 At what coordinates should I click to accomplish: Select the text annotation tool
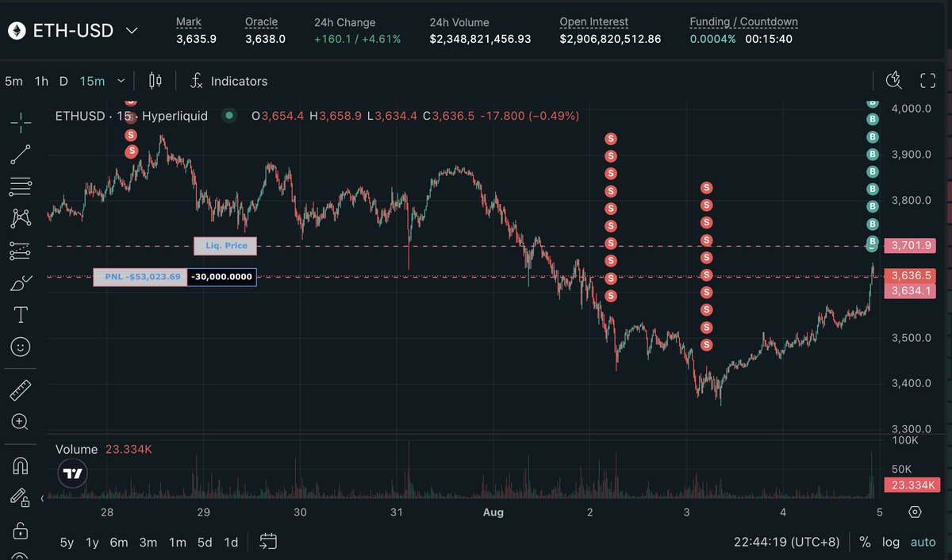[21, 315]
